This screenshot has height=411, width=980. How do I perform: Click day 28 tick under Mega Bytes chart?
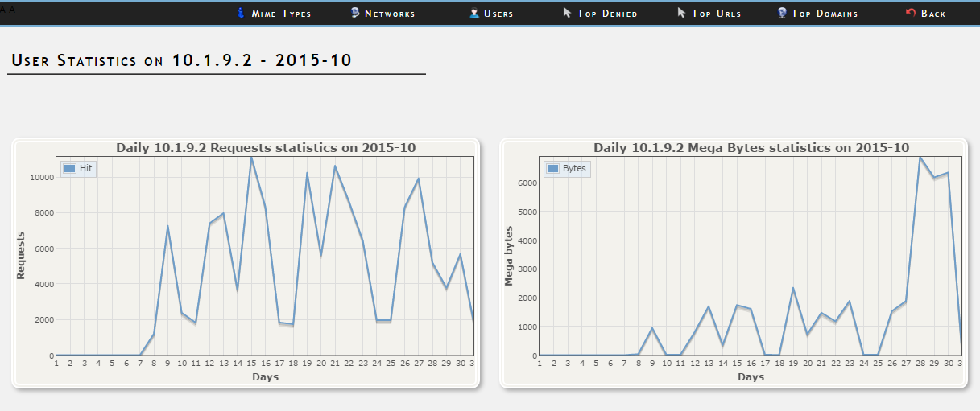(x=920, y=363)
